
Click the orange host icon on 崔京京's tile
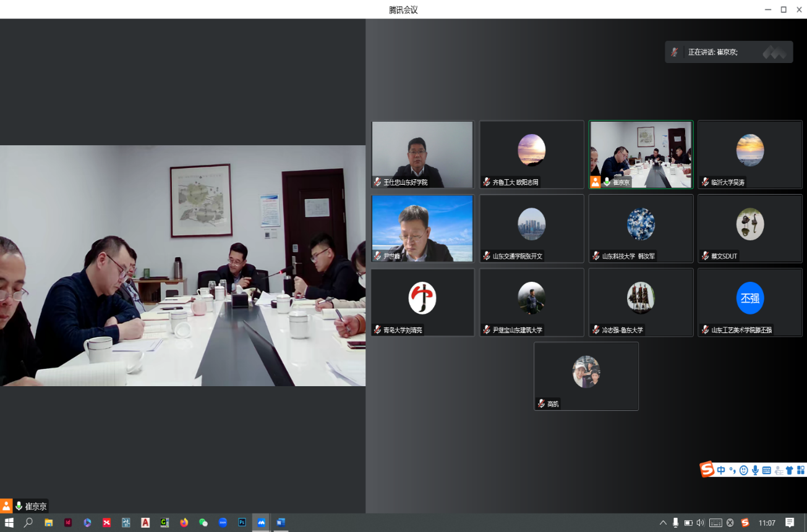point(595,182)
